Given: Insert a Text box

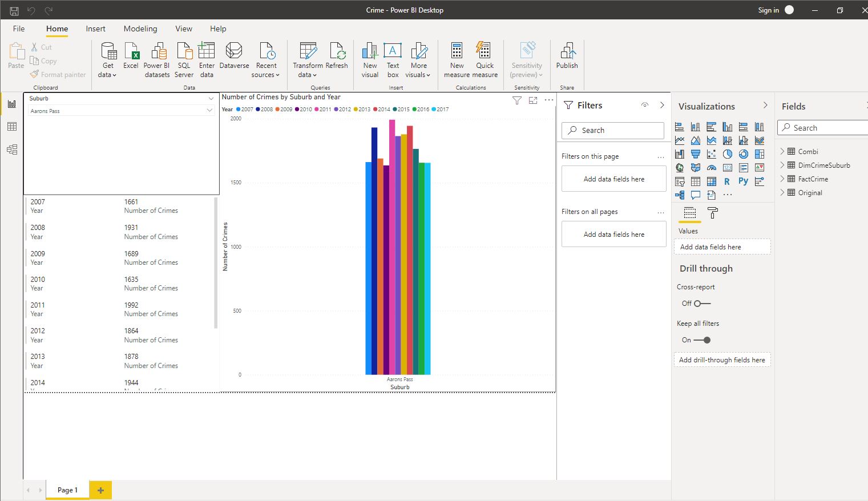Looking at the screenshot, I should 393,60.
